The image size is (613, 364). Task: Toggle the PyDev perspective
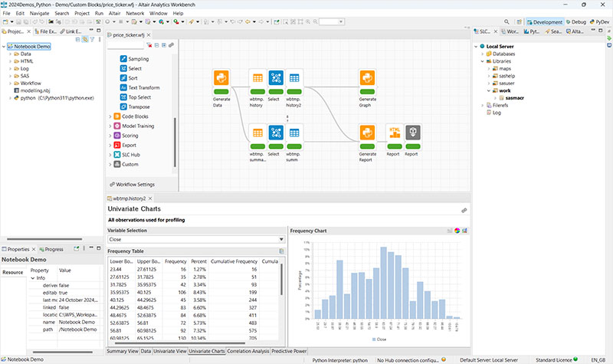click(x=599, y=22)
